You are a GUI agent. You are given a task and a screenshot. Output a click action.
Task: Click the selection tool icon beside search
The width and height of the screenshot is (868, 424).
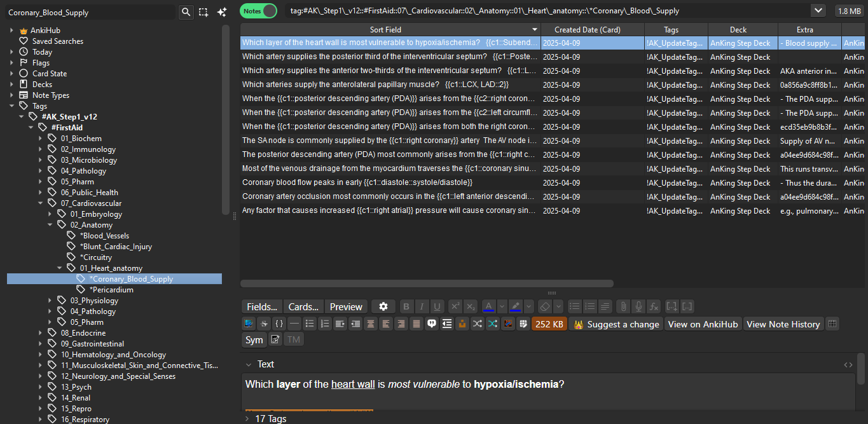pyautogui.click(x=203, y=12)
